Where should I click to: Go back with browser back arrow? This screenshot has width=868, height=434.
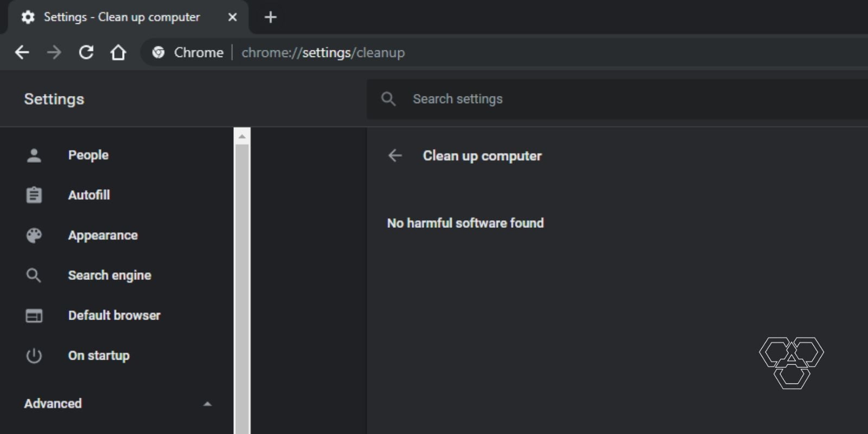point(22,53)
